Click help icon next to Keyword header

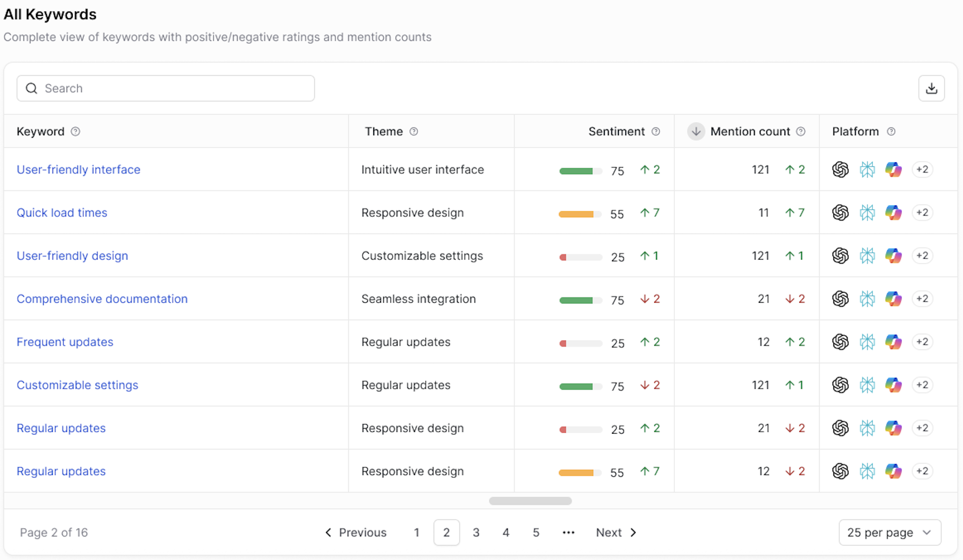pyautogui.click(x=75, y=131)
